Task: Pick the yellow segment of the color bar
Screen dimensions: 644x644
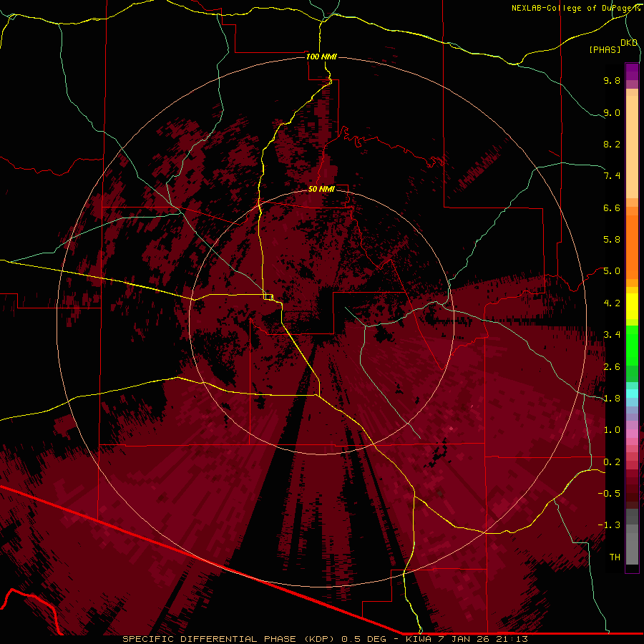Action: point(632,306)
